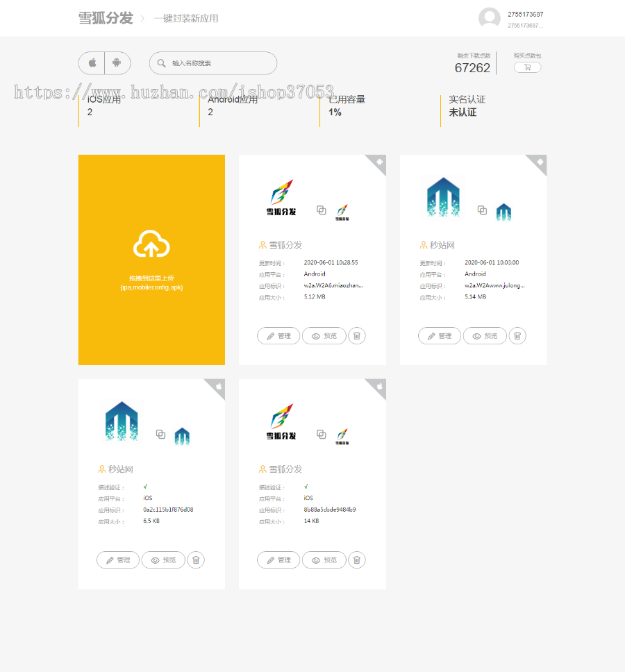Delete the Android 雪狐分发 app (5.12 MB)
The image size is (625, 672).
click(x=356, y=336)
